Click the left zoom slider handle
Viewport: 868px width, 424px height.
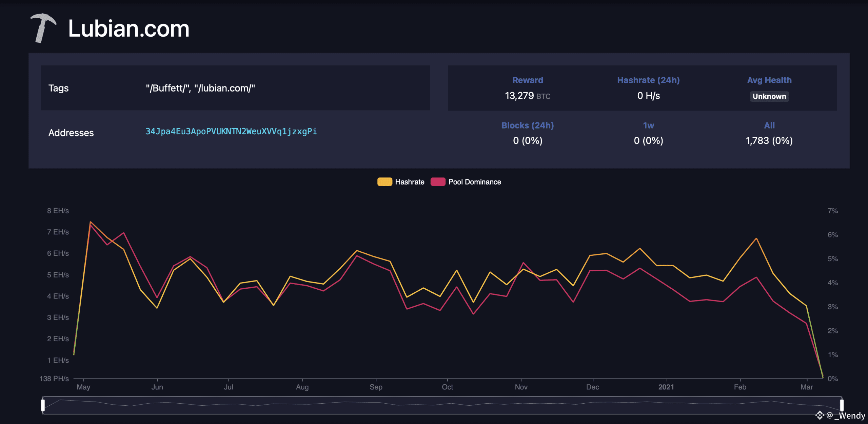pos(43,405)
